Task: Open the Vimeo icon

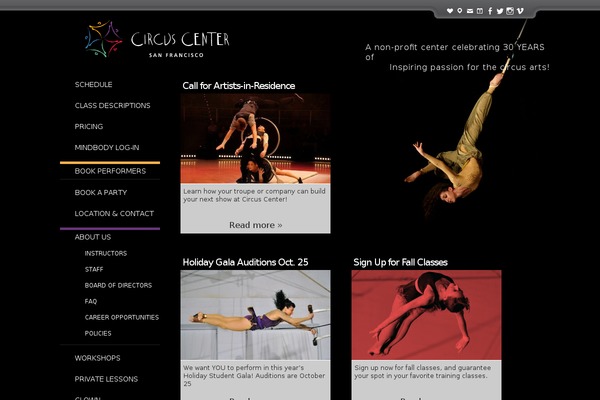Action: click(520, 11)
